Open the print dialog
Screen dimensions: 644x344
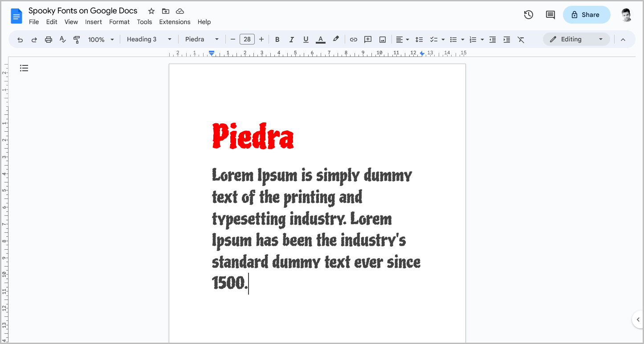click(48, 39)
